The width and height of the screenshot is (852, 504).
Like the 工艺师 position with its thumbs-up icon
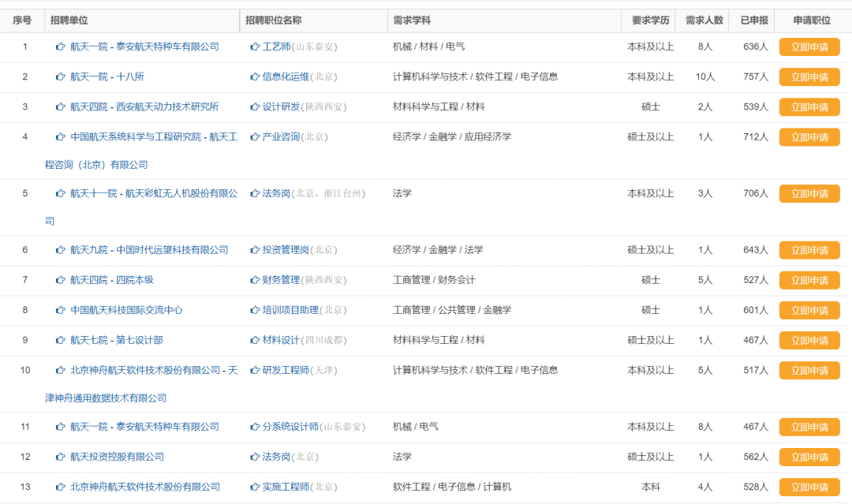pos(254,47)
